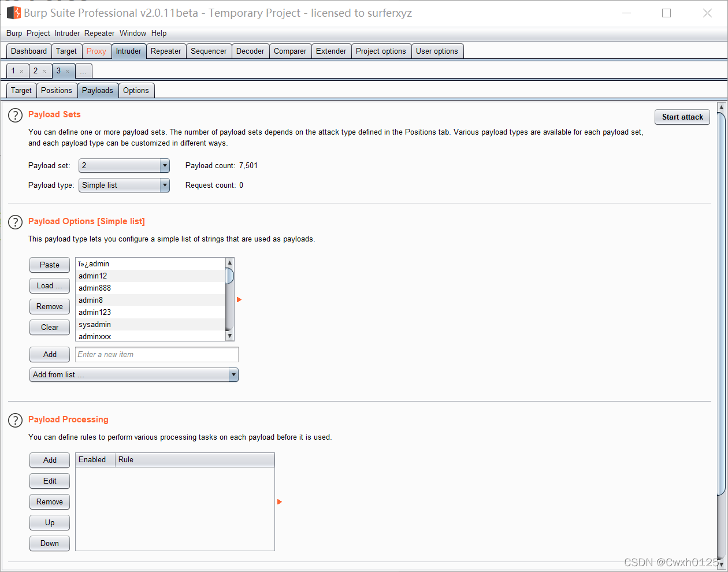Viewport: 728px width, 572px height.
Task: Switch to the main Target tab
Action: 66,51
